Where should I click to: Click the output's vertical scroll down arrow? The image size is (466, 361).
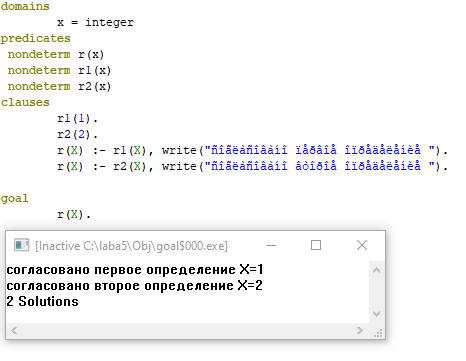tap(376, 314)
